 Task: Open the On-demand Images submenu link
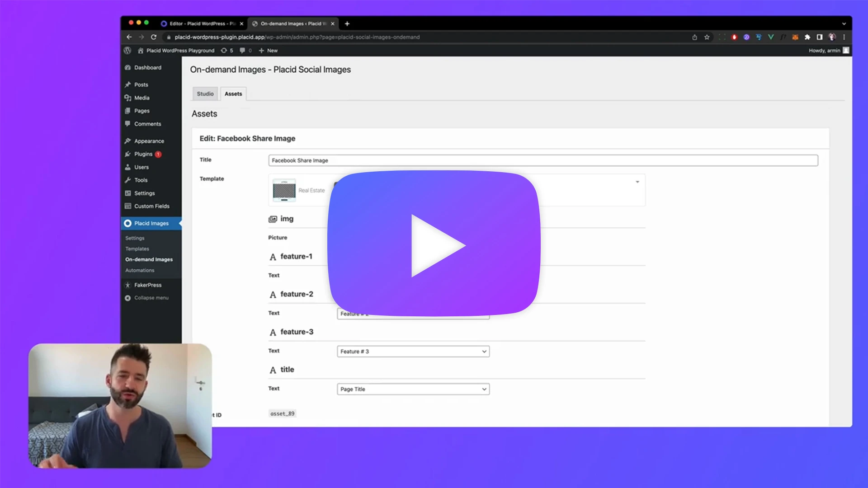[149, 260]
